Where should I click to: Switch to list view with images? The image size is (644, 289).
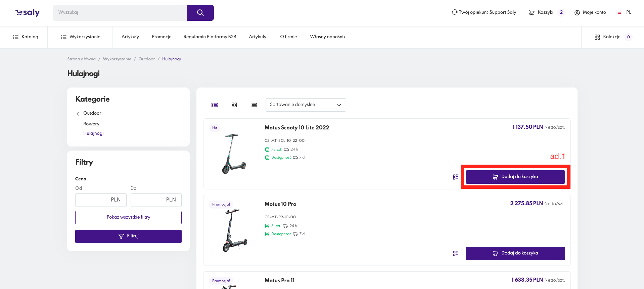pyautogui.click(x=215, y=105)
